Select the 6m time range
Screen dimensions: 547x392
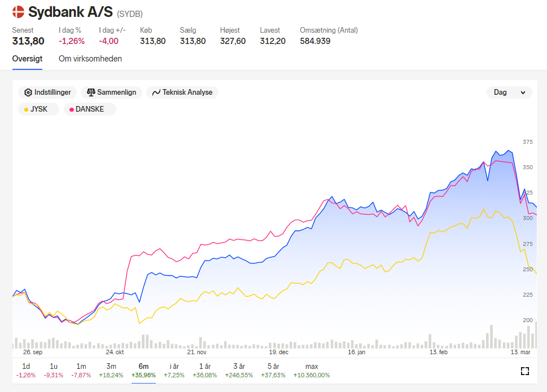143,371
